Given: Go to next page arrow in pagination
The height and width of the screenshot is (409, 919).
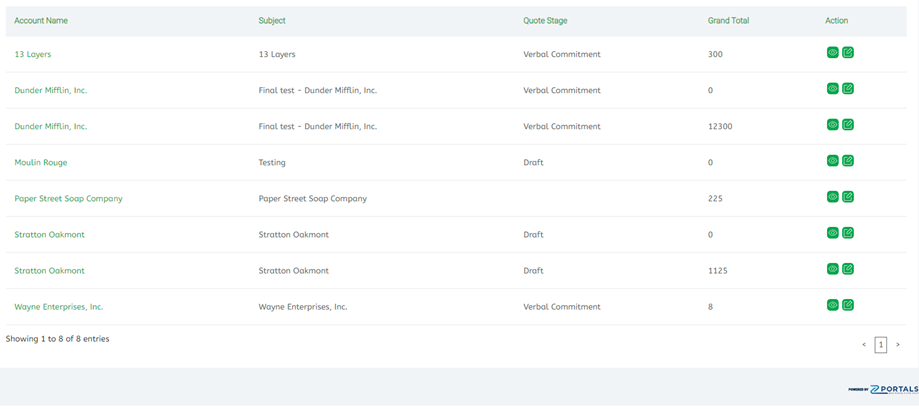Looking at the screenshot, I should click(x=897, y=345).
